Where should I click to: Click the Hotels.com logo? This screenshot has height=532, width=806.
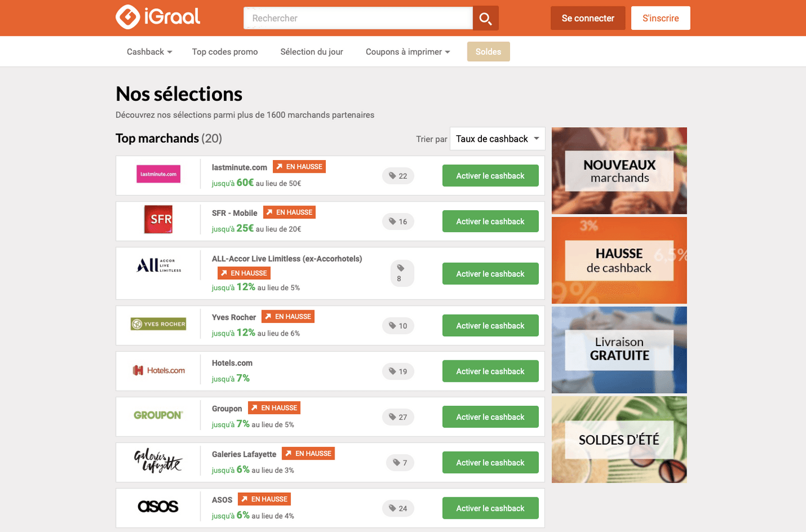coord(158,370)
